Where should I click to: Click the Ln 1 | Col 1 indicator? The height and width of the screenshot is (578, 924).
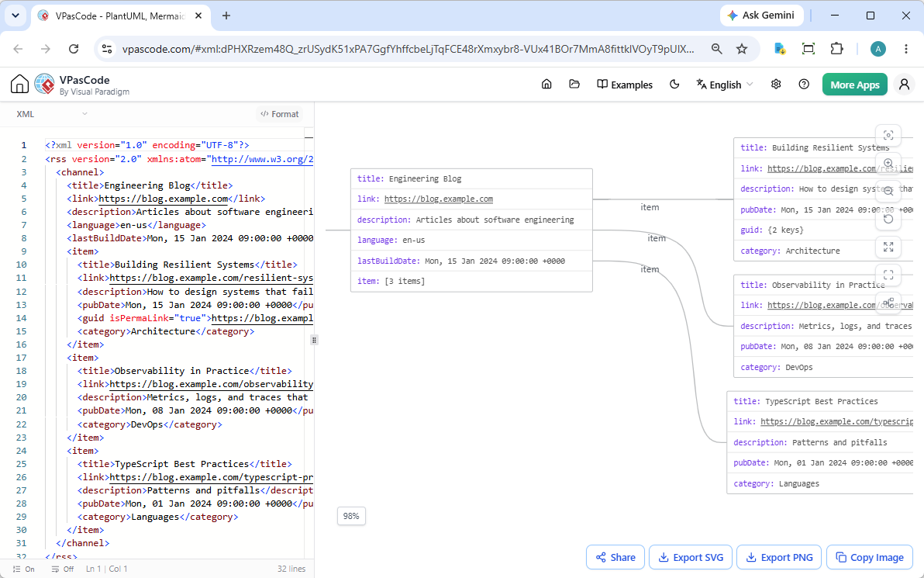coord(107,569)
